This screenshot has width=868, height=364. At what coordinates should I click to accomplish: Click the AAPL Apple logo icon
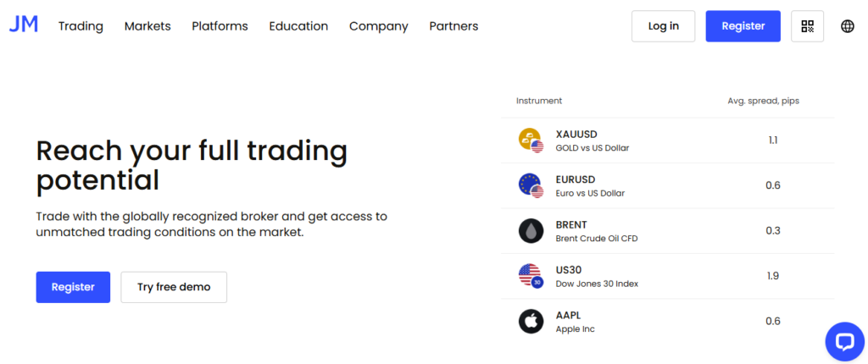[x=531, y=322]
